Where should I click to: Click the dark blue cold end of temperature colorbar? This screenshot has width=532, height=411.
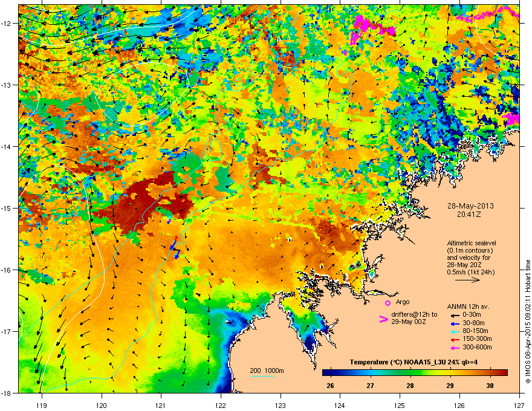pos(328,373)
